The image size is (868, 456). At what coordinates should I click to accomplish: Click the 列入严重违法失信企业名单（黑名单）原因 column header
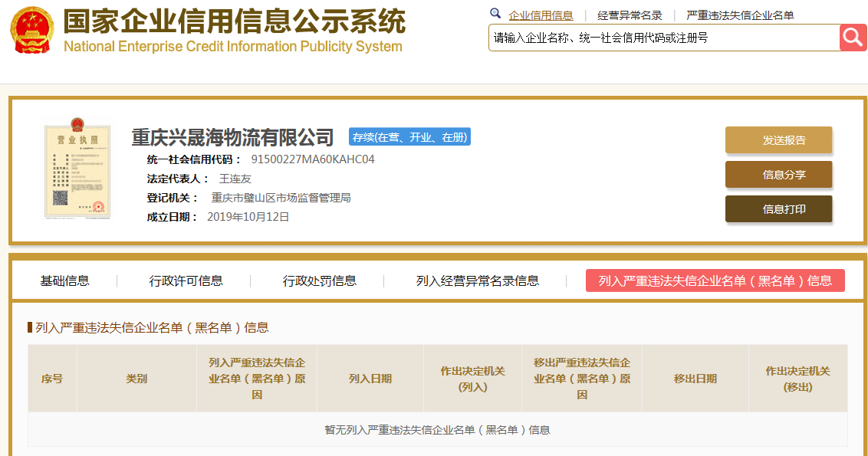click(257, 379)
